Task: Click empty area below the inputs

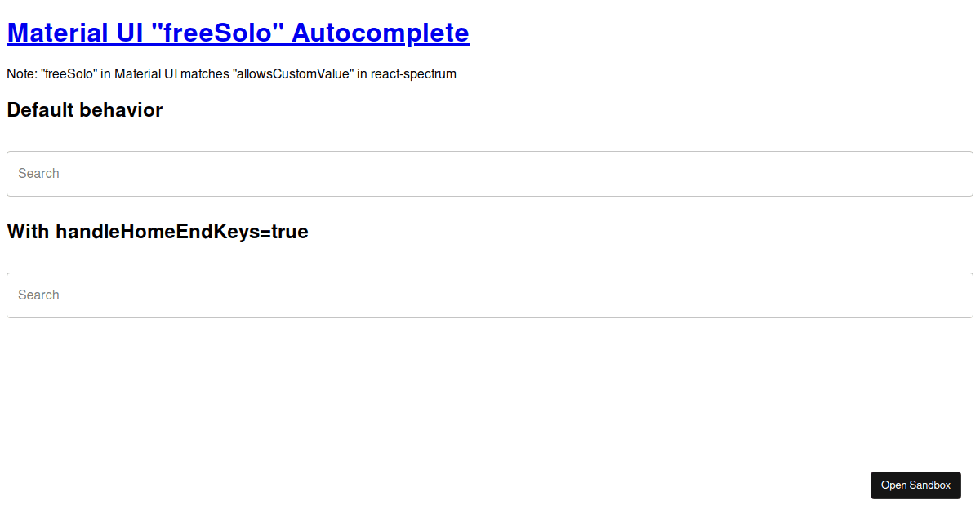Action: click(x=490, y=392)
